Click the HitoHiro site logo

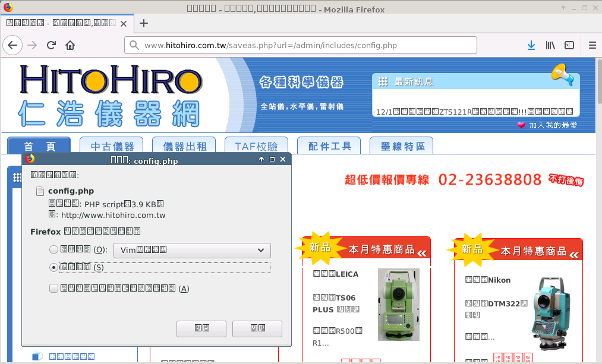[111, 95]
